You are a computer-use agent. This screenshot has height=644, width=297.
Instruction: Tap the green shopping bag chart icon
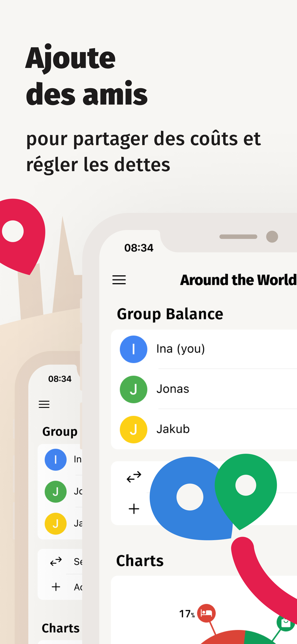tap(286, 623)
